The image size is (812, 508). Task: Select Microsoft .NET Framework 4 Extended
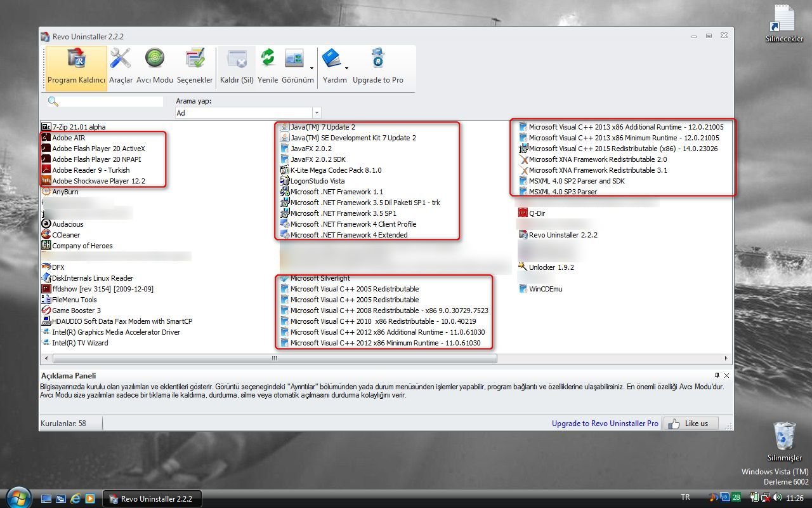(344, 235)
